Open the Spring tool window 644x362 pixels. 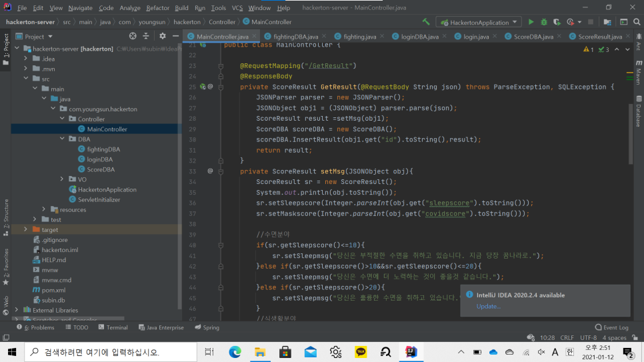(207, 327)
